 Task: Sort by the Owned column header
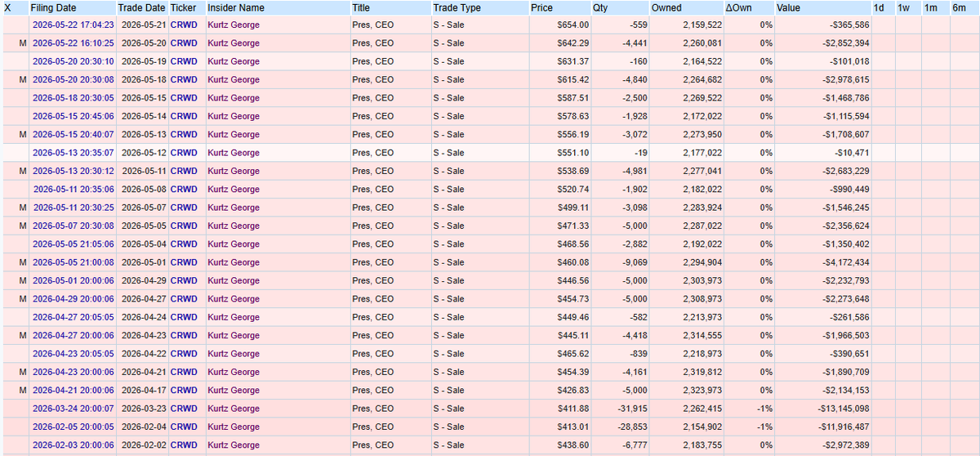tap(666, 7)
